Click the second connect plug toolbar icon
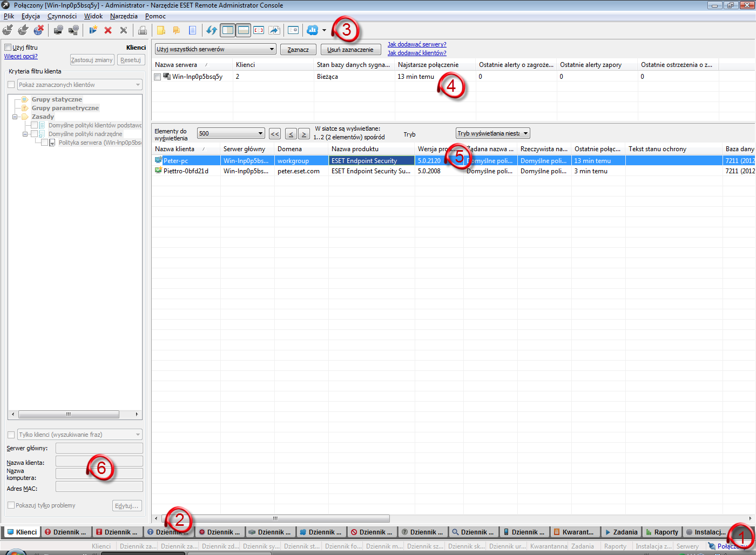This screenshot has height=555, width=756. click(x=23, y=30)
